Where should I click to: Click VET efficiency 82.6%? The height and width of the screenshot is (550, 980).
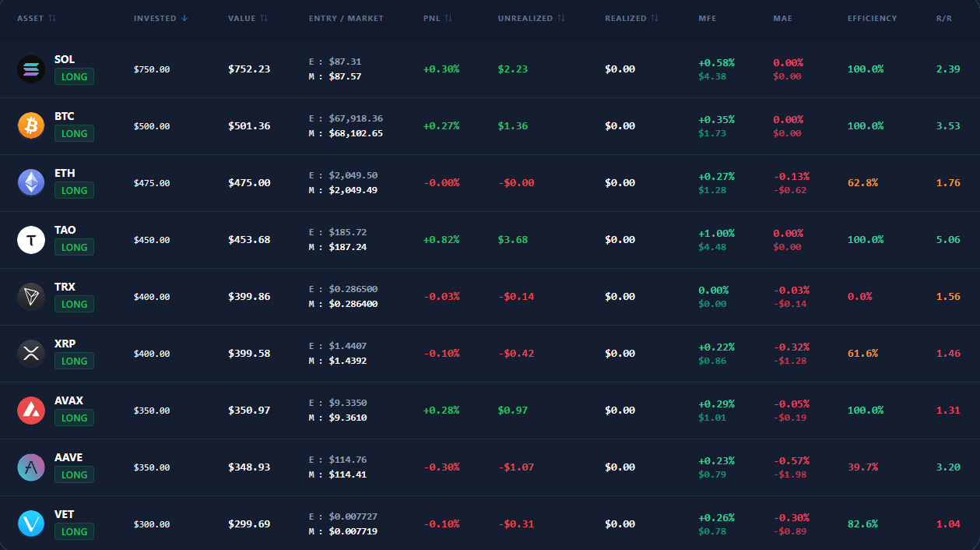coord(862,524)
